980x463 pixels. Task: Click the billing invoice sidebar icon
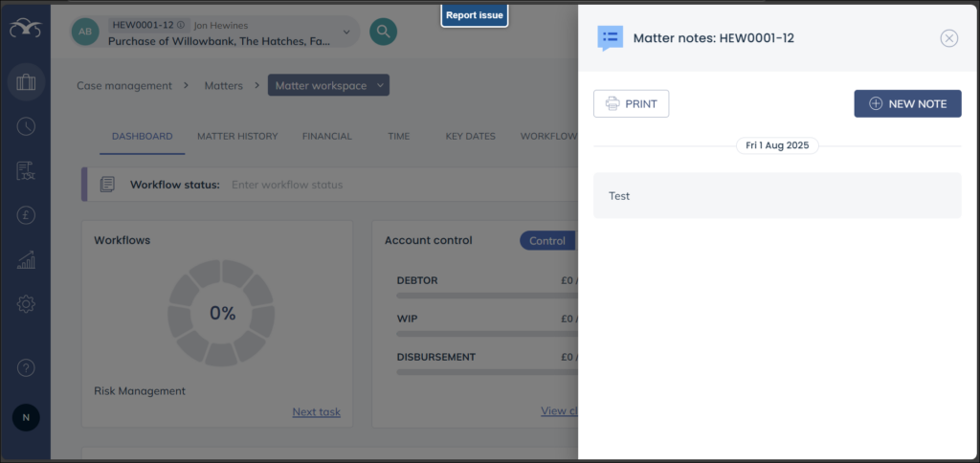[x=26, y=171]
